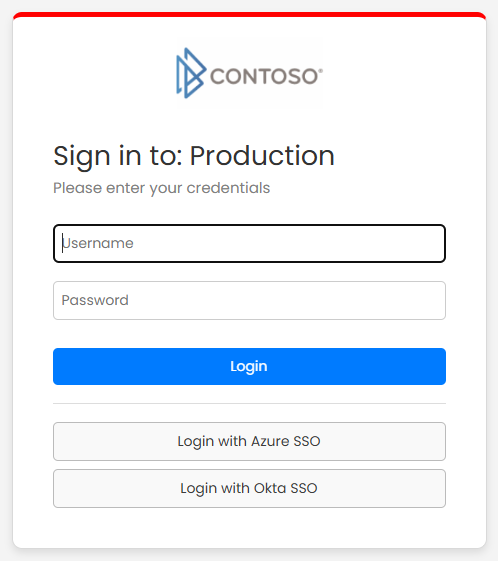The height and width of the screenshot is (561, 498).
Task: Click "Please enter your credentials" subtitle
Action: click(x=161, y=188)
